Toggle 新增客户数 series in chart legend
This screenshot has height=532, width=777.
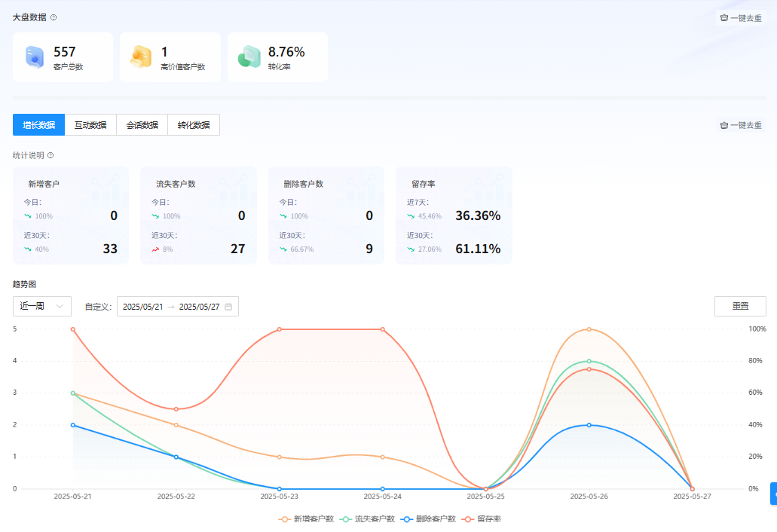[x=307, y=519]
